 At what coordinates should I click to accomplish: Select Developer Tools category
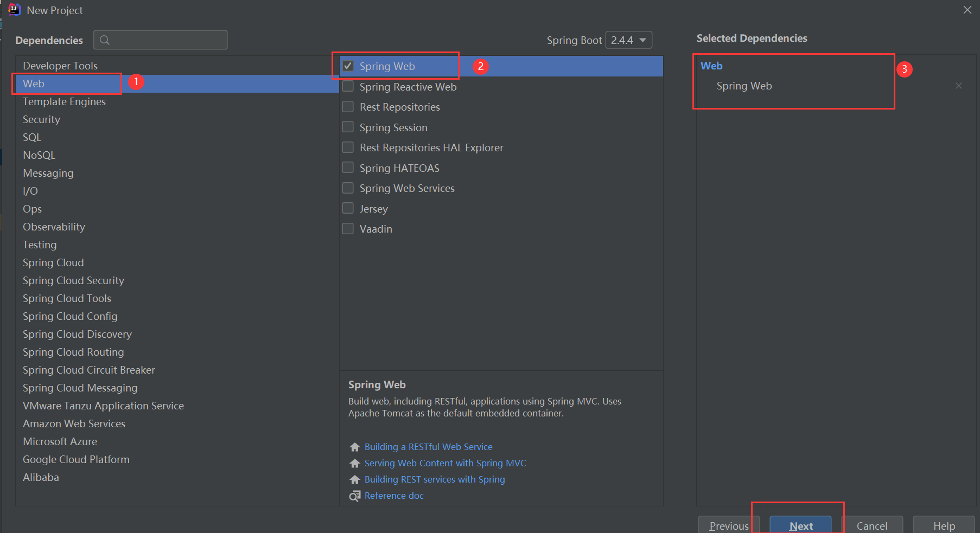[x=177, y=66]
